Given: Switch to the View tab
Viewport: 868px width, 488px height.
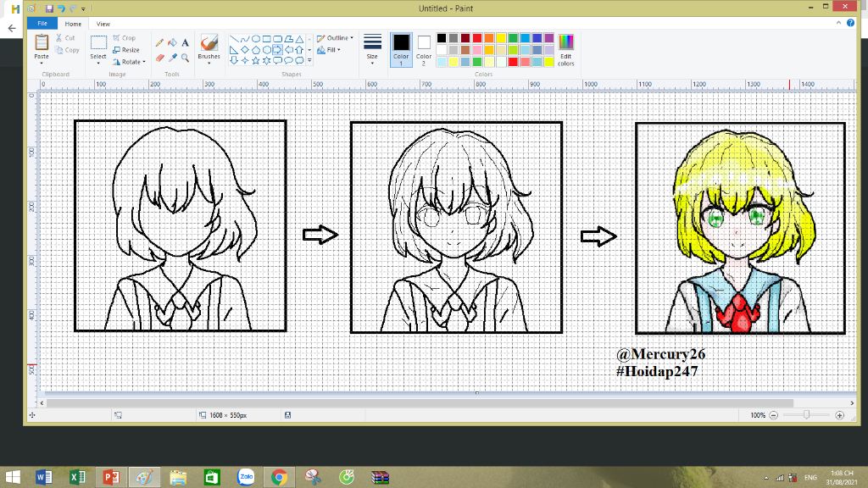Looking at the screenshot, I should tap(103, 24).
